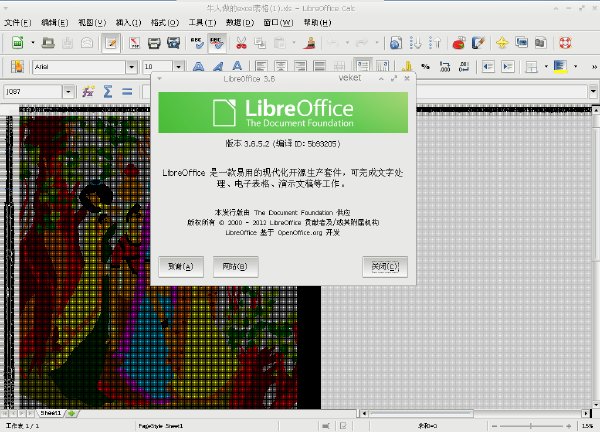Open Styles and Formatting icon

point(17,67)
